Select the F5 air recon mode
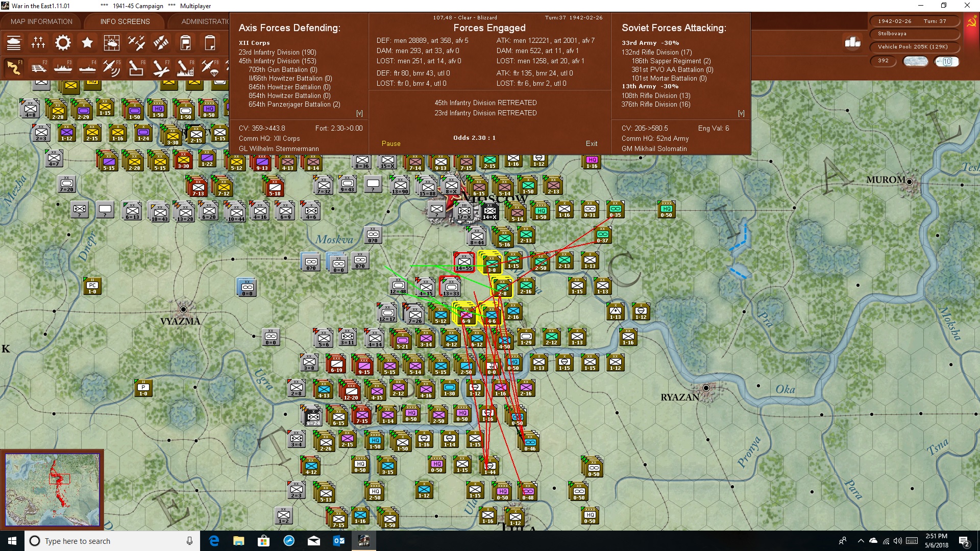The width and height of the screenshot is (980, 551). click(x=112, y=67)
